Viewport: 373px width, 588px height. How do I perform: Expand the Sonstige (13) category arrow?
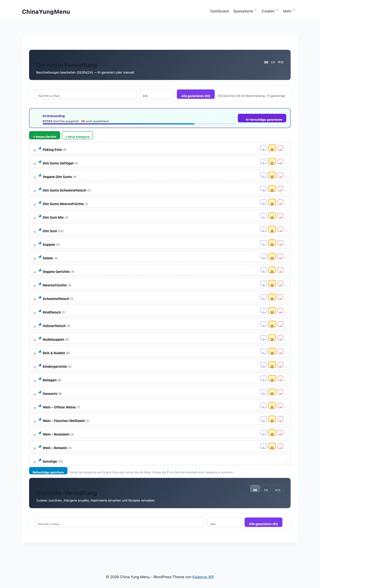286,462
